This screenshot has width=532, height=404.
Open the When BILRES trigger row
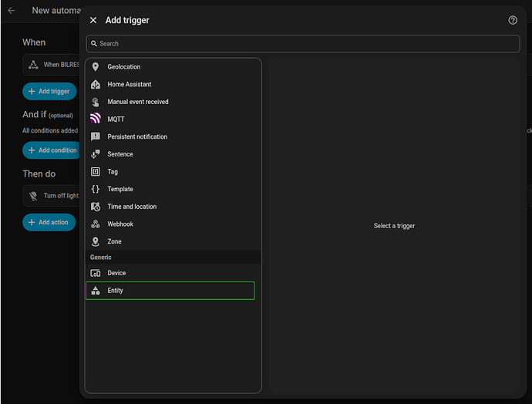coord(51,65)
